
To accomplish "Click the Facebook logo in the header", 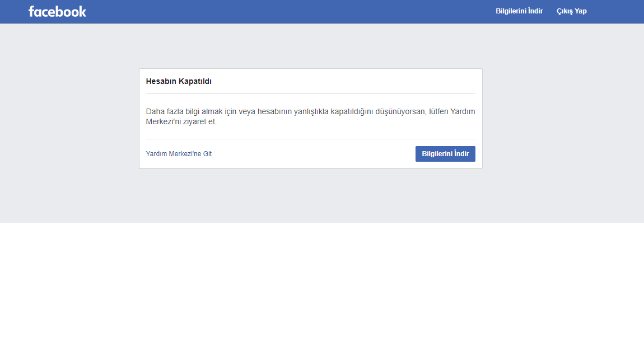I will (57, 12).
